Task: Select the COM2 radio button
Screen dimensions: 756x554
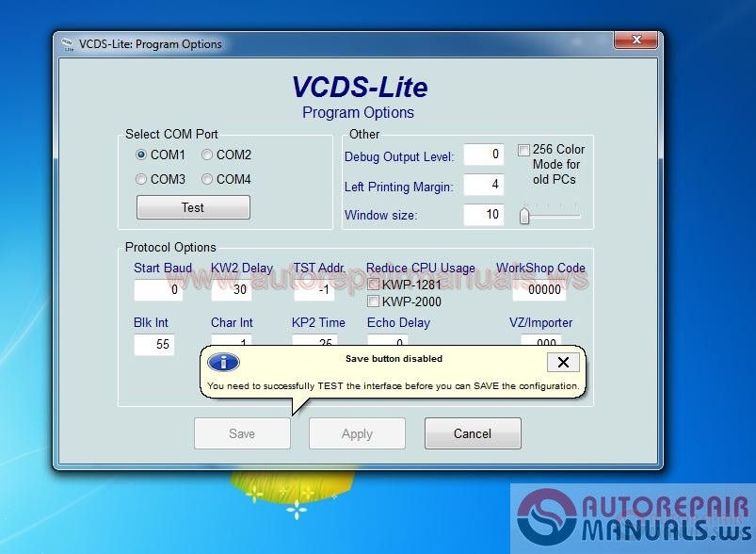Action: pos(207,155)
